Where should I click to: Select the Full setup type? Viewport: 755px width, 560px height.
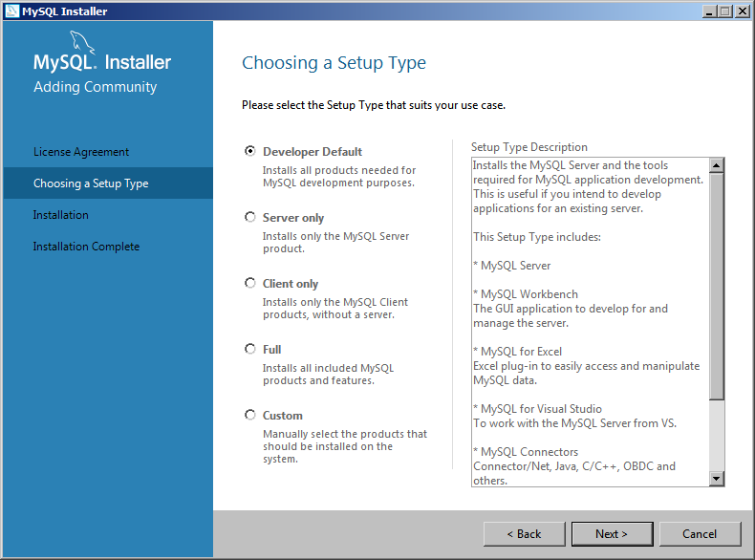(x=249, y=349)
